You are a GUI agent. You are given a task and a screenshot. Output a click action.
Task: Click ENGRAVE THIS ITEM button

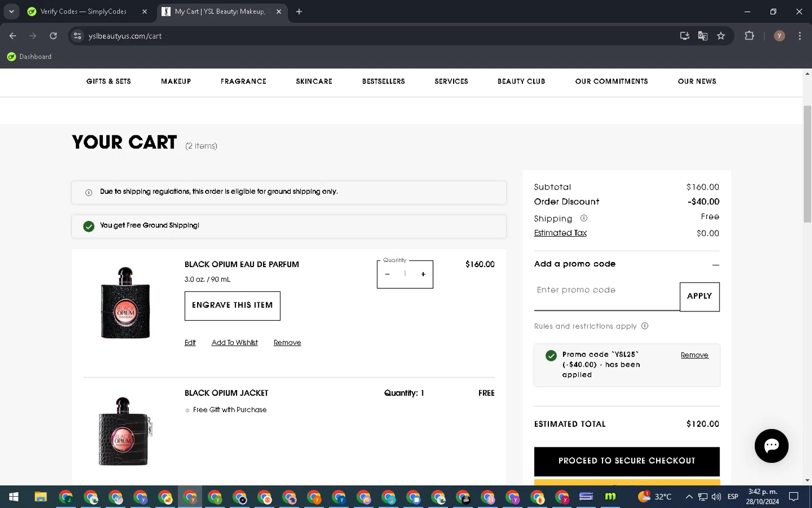click(232, 305)
